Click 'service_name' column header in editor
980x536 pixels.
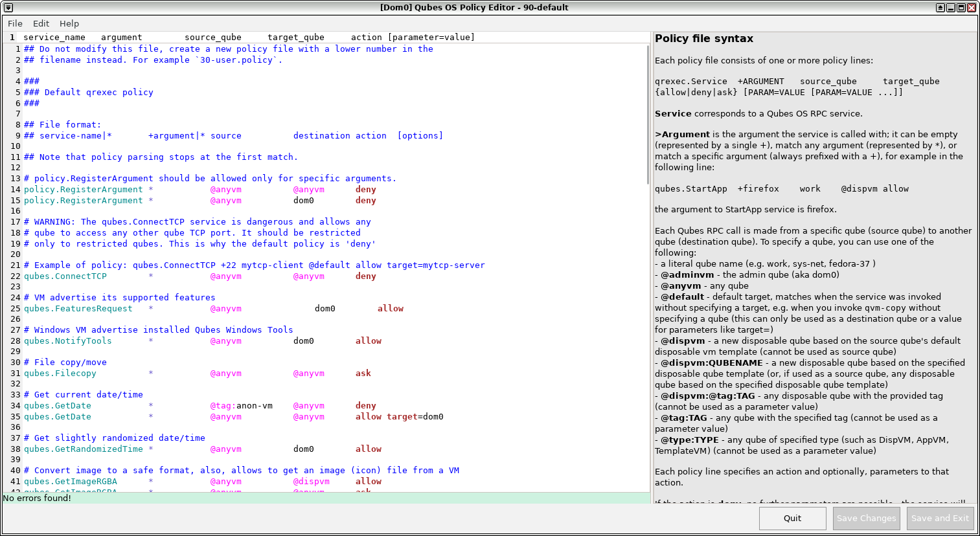(54, 37)
